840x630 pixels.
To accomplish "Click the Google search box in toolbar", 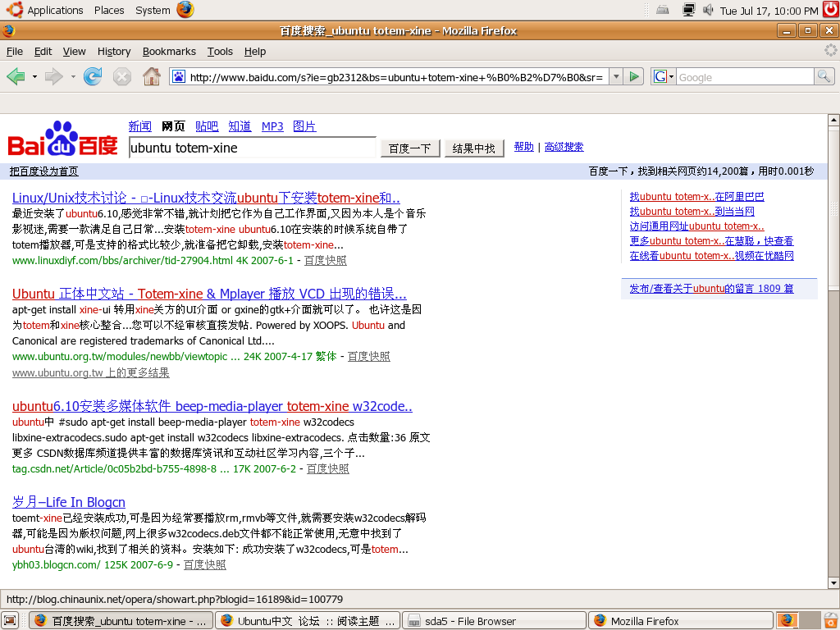I will [x=745, y=77].
